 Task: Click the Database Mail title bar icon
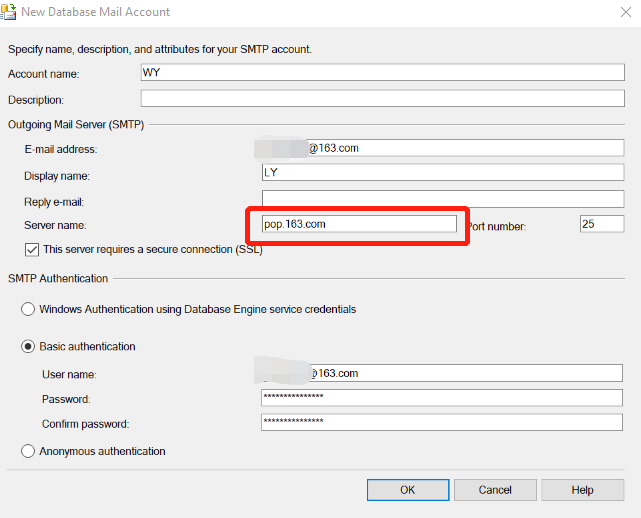coord(8,11)
